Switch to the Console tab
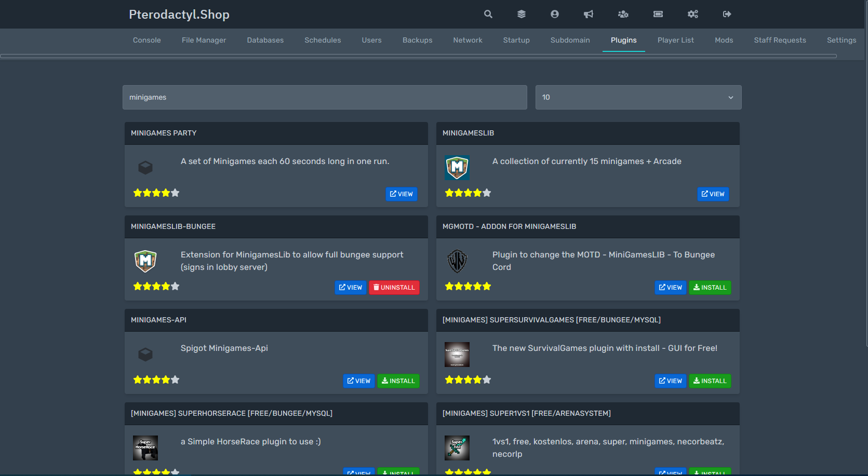Image resolution: width=868 pixels, height=476 pixels. (x=146, y=40)
